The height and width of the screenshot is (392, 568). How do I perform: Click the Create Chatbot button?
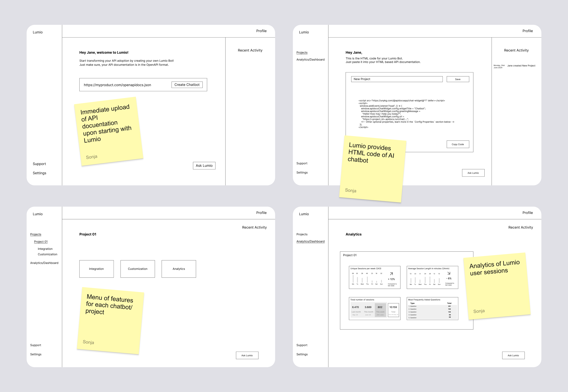click(x=187, y=85)
